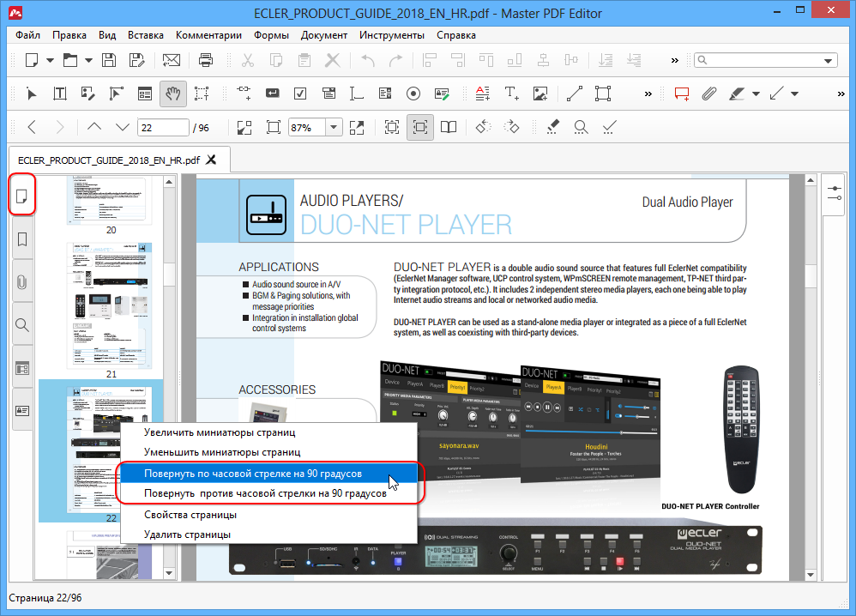856x616 pixels.
Task: Close the ECLER_PRODUCT_GUIDE_2018_EN_HR.pdf tab
Action: (211, 160)
